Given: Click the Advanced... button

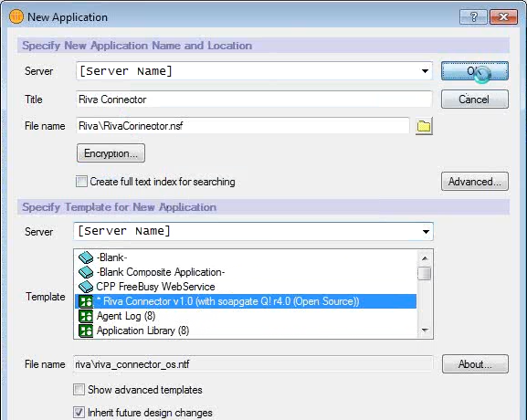Looking at the screenshot, I should tap(475, 182).
